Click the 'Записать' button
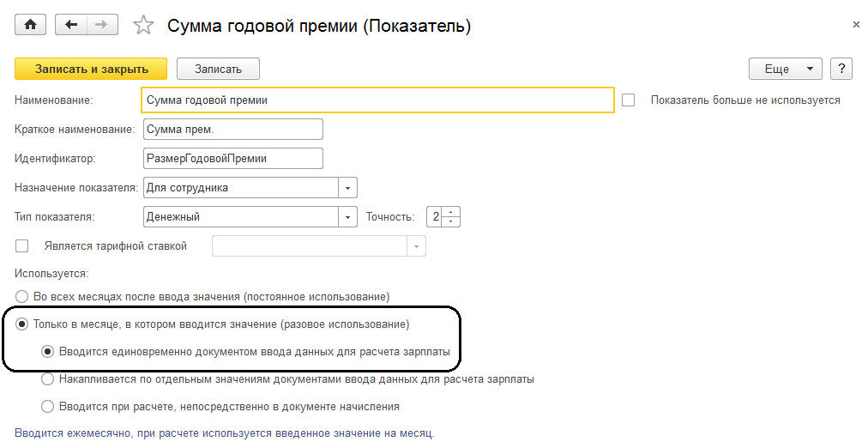Screen dimensions: 868x448 pyautogui.click(x=218, y=69)
